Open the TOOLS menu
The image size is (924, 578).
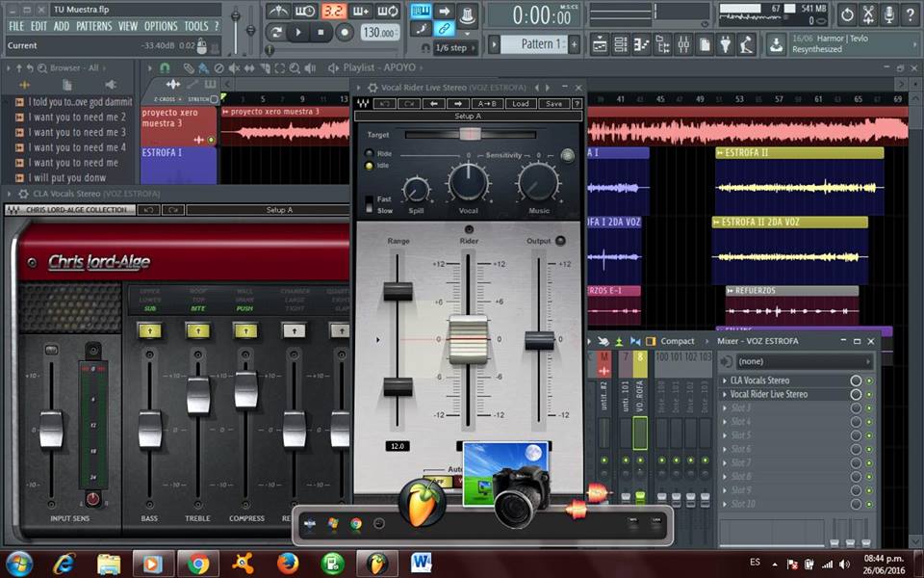pyautogui.click(x=195, y=27)
